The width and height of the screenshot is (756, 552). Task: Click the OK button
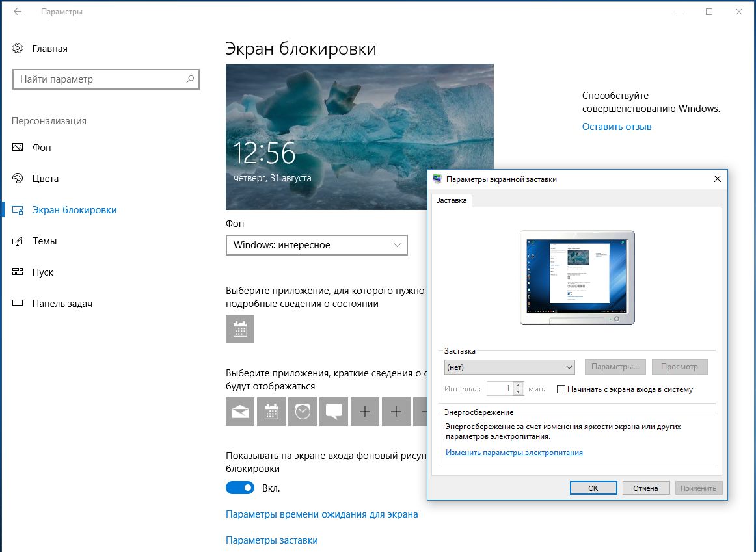593,488
